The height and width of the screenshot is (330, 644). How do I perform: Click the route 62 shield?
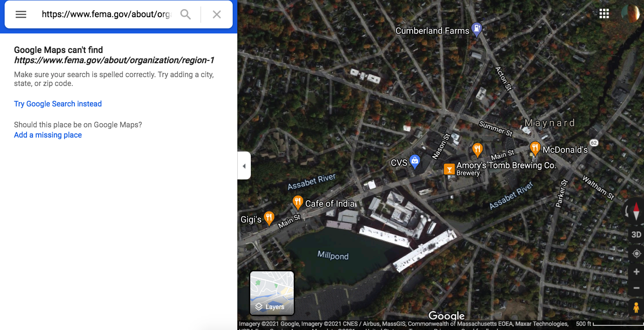point(594,142)
